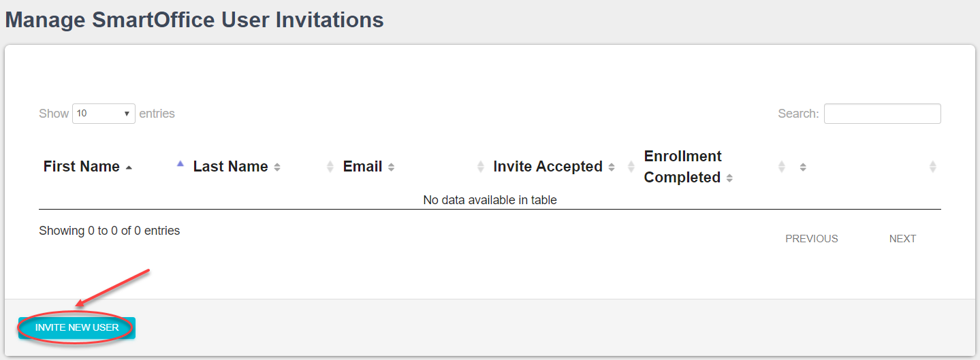This screenshot has height=360, width=980.
Task: Sort by Invite Accepted header text
Action: [x=548, y=167]
